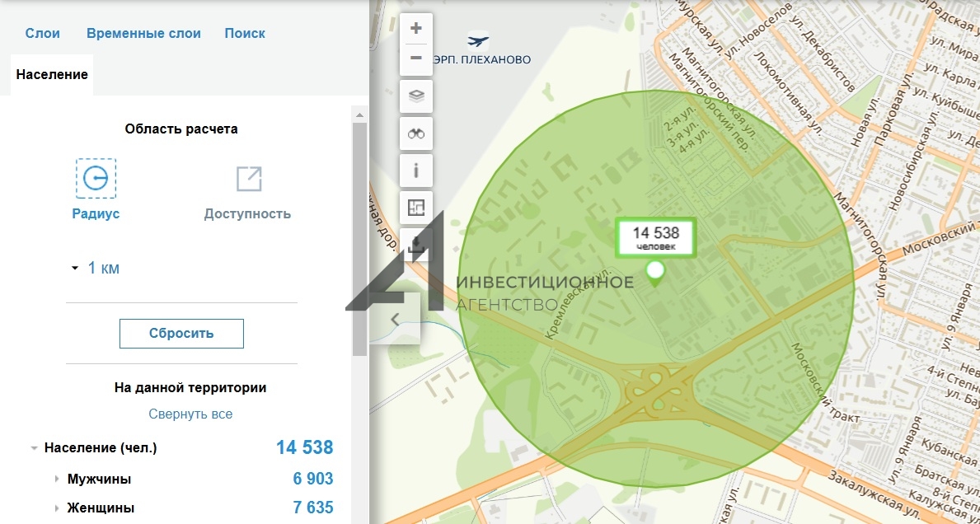Image resolution: width=980 pixels, height=524 pixels.
Task: Zoom in on the map
Action: tap(416, 29)
